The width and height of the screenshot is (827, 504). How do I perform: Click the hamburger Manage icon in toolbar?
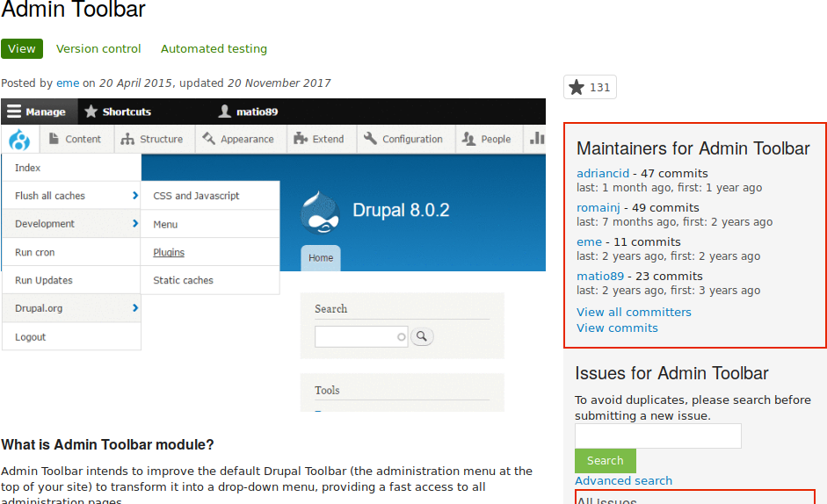(14, 112)
